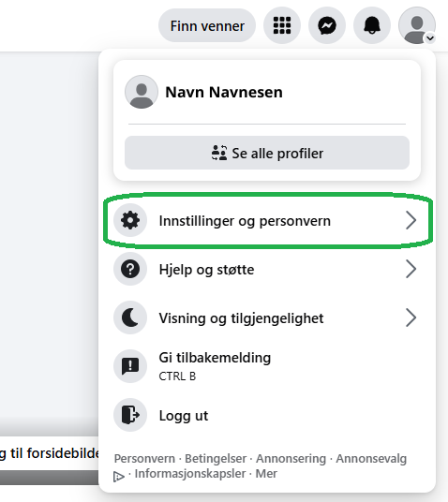Screen dimensions: 448x502
Task: Open the Annonsering footer link
Action: [291, 459]
